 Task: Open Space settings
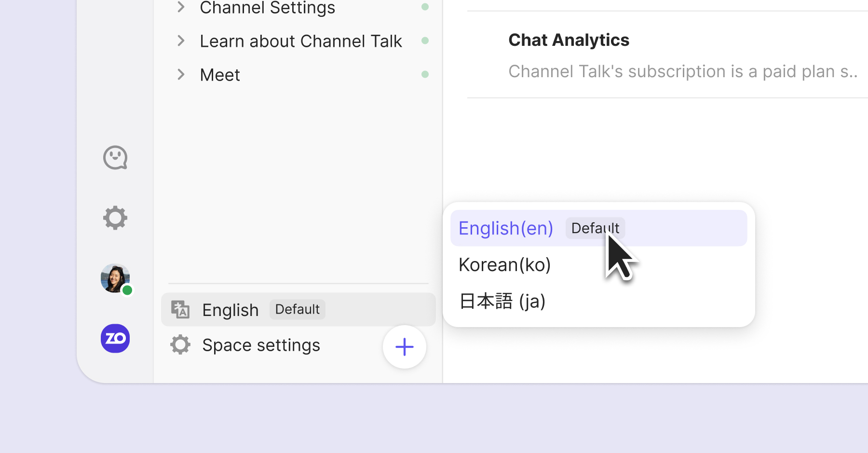point(260,345)
